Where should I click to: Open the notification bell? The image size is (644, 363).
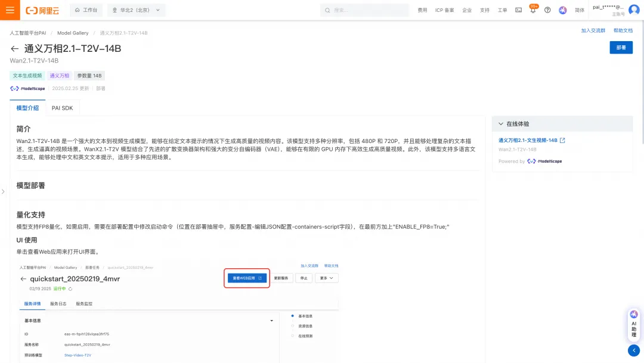click(x=532, y=10)
